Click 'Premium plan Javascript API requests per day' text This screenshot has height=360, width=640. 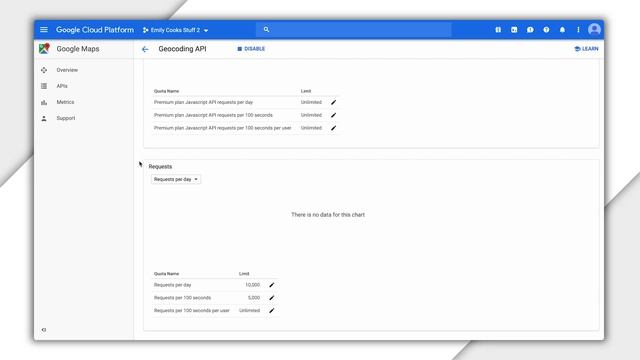[x=203, y=102]
